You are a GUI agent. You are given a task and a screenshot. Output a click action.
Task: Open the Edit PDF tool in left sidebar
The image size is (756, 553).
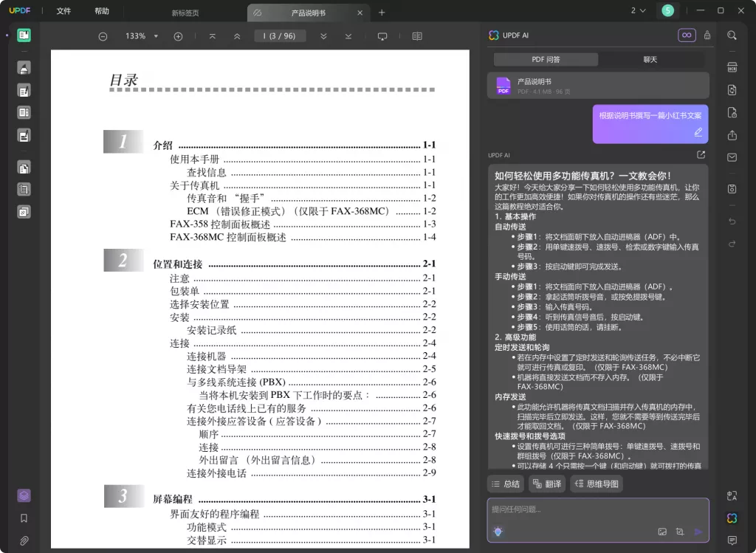pyautogui.click(x=24, y=90)
